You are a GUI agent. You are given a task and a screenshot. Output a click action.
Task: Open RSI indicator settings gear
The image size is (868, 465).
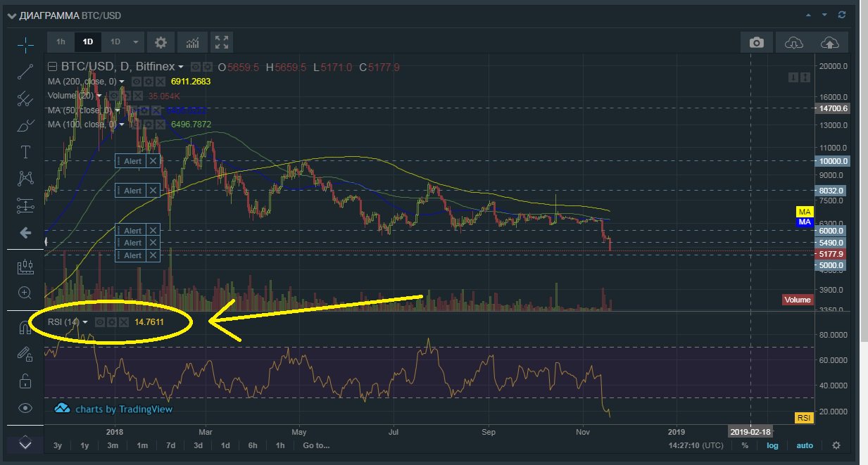click(111, 322)
